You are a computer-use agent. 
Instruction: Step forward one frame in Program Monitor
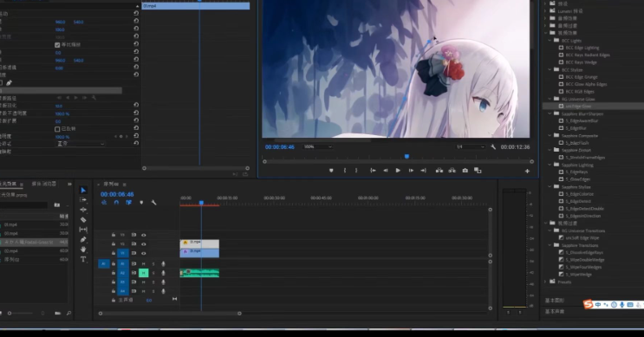pyautogui.click(x=411, y=171)
